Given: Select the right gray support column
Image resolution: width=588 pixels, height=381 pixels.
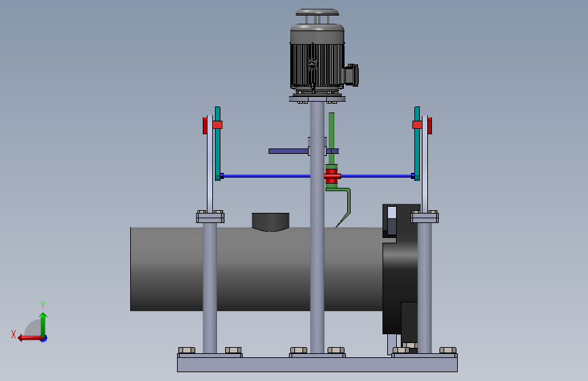Looking at the screenshot, I should [425, 287].
